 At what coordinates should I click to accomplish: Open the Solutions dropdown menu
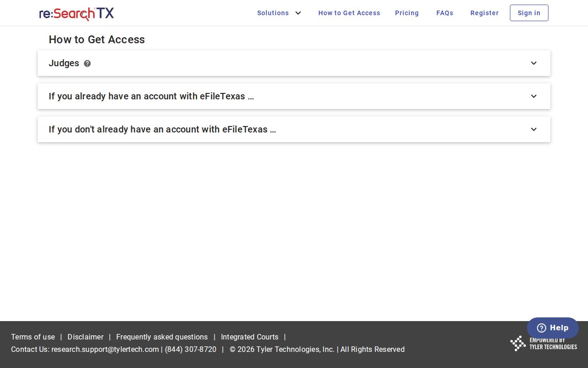coord(279,13)
